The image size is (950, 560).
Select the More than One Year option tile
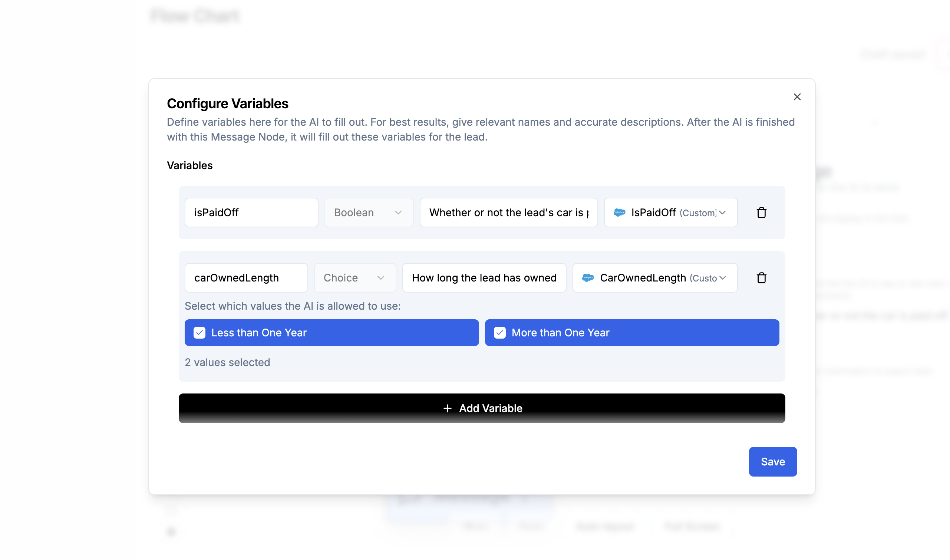(631, 332)
